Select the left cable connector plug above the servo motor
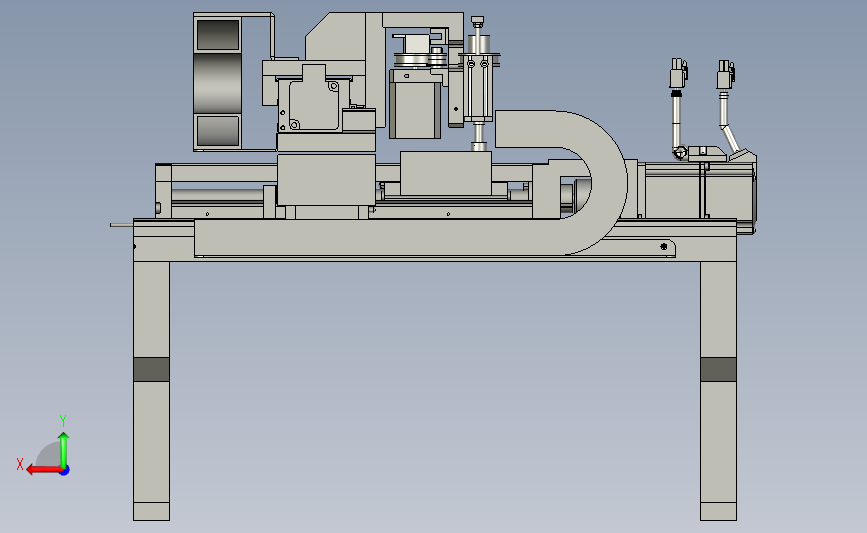Screen dimensions: 867x533 tap(678, 73)
